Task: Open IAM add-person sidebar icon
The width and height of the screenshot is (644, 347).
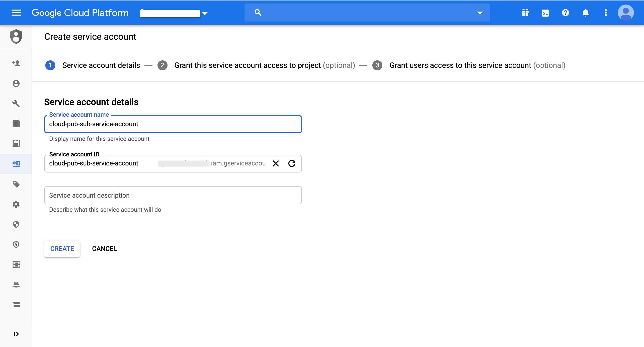Action: click(x=16, y=63)
